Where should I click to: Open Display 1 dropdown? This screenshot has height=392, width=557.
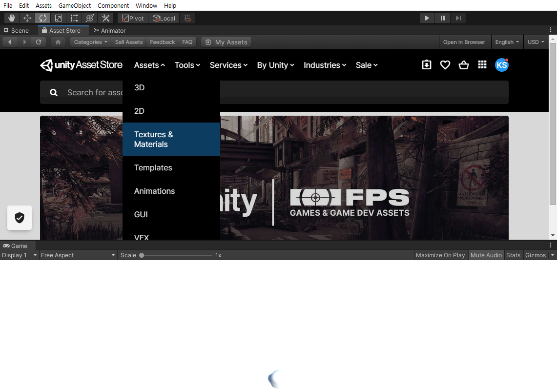19,255
